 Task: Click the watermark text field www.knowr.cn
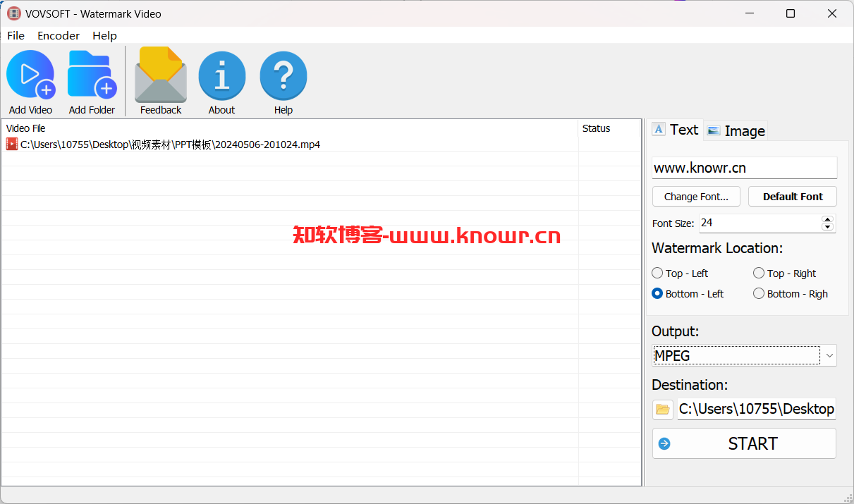click(x=744, y=168)
